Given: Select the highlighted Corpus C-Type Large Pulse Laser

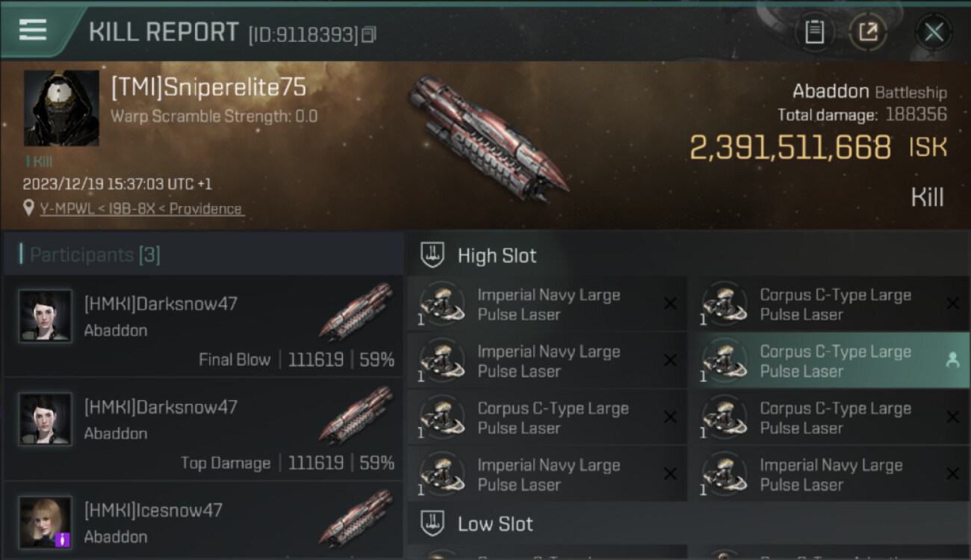Looking at the screenshot, I should click(x=835, y=361).
